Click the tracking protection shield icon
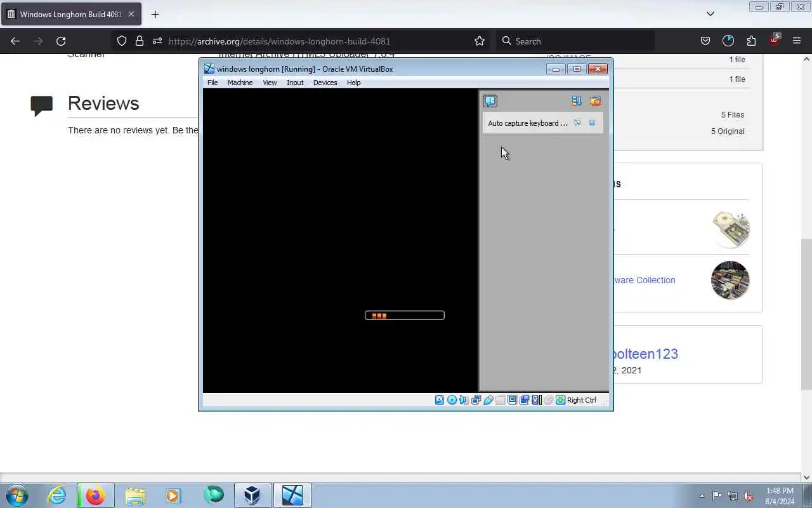This screenshot has height=508, width=812. 122,41
